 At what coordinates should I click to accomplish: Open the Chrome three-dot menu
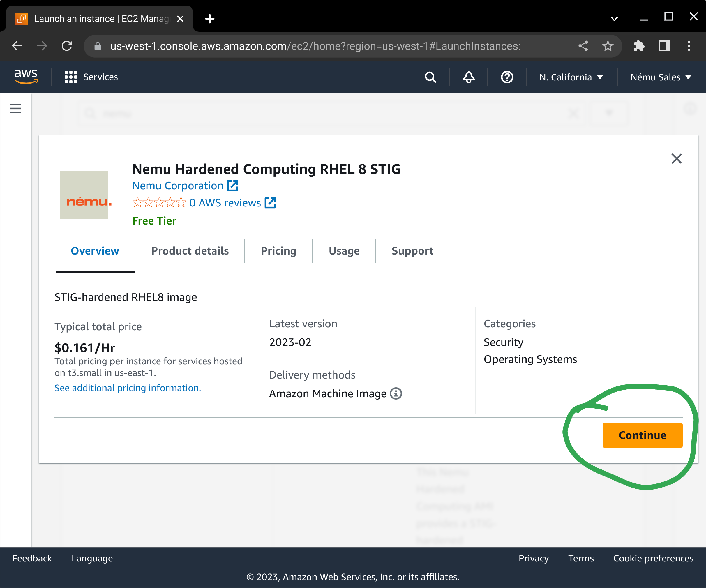pos(689,46)
